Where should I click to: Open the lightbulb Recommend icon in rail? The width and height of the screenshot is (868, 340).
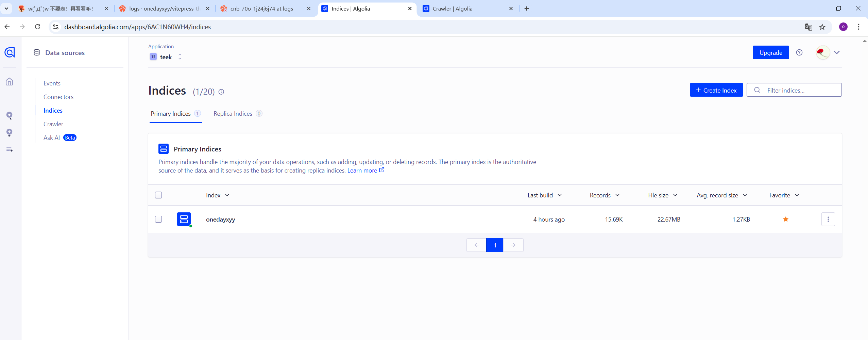(x=10, y=133)
